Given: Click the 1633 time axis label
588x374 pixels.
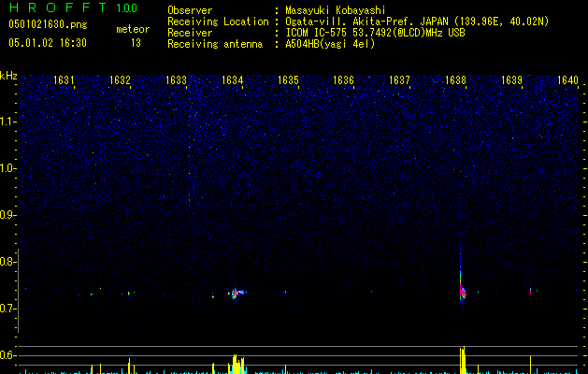Looking at the screenshot, I should tap(176, 80).
